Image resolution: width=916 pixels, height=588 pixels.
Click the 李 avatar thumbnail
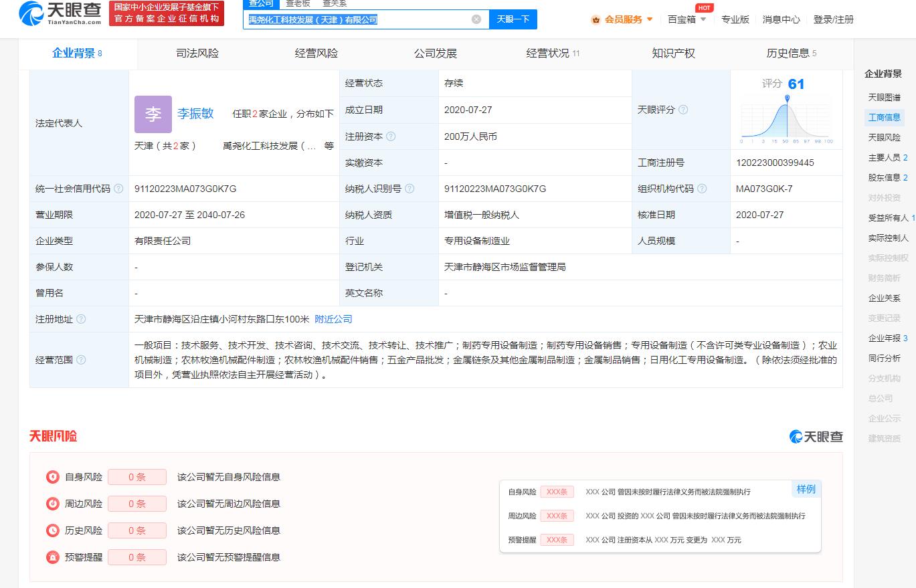[x=153, y=114]
